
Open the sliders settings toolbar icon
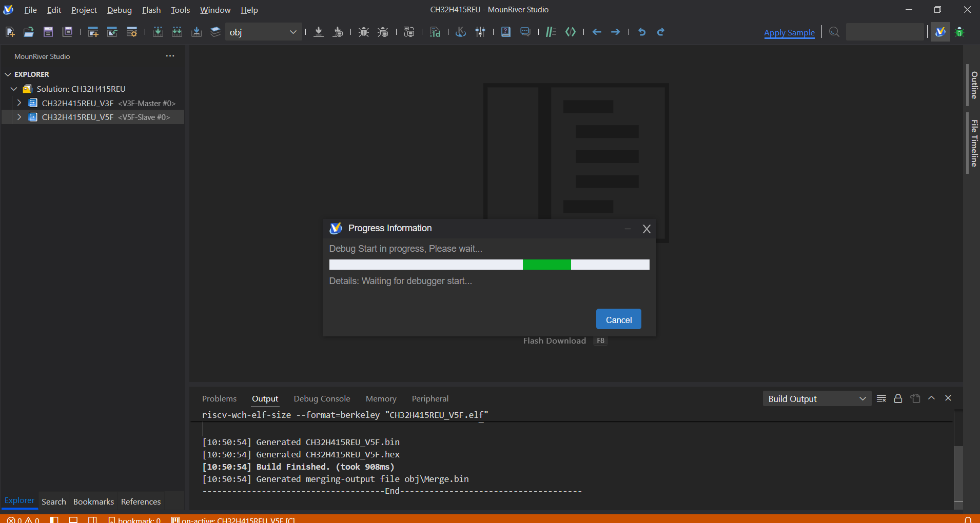(480, 32)
